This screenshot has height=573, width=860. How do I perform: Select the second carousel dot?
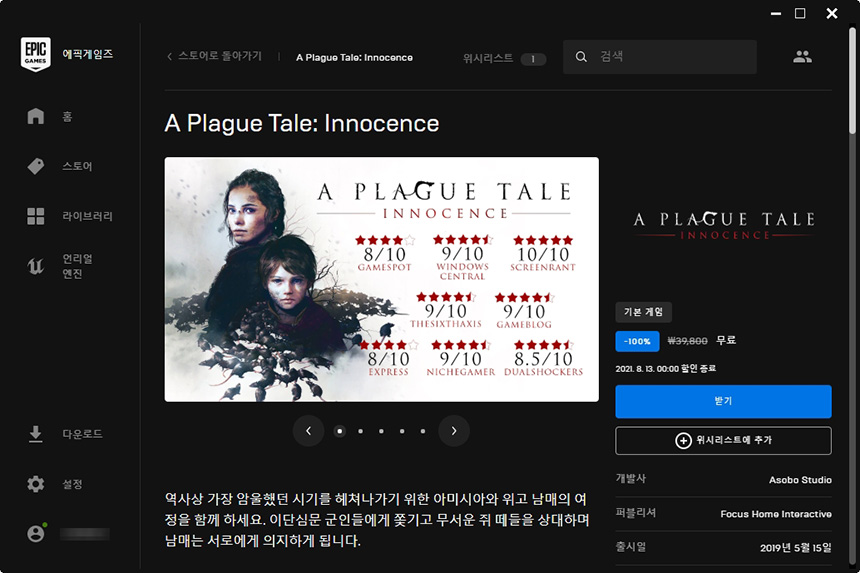360,431
